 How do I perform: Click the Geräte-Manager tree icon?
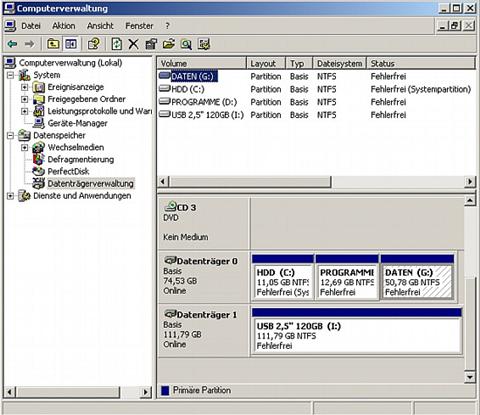(39, 123)
